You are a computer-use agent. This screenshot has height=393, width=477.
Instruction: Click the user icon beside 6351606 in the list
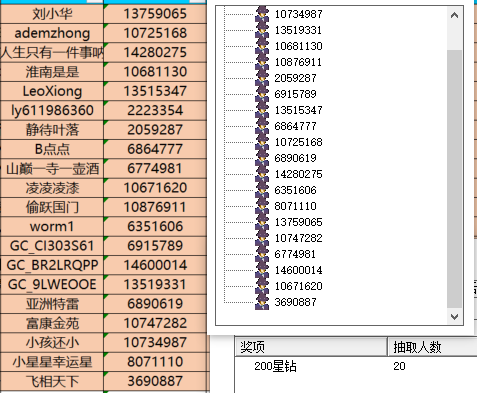tap(262, 190)
